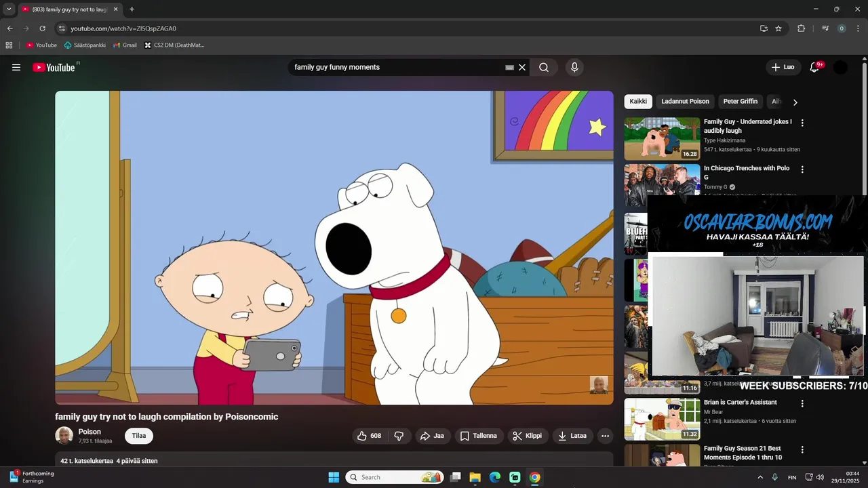This screenshot has height=488, width=868.
Task: Save video with Tallenna button
Action: click(479, 436)
